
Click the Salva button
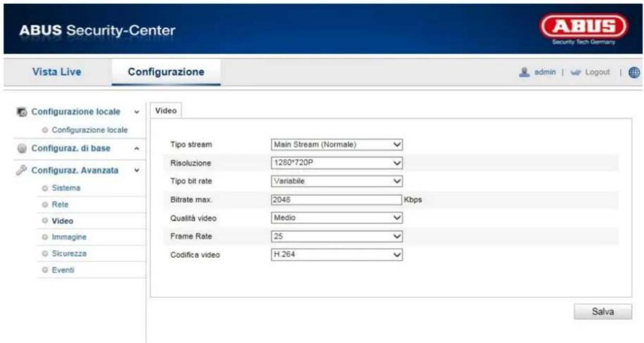[603, 311]
